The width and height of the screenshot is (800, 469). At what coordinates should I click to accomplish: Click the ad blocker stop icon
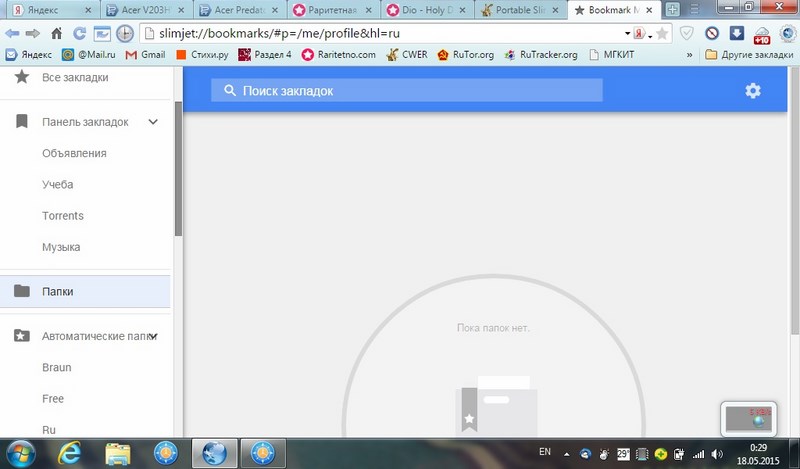click(712, 33)
